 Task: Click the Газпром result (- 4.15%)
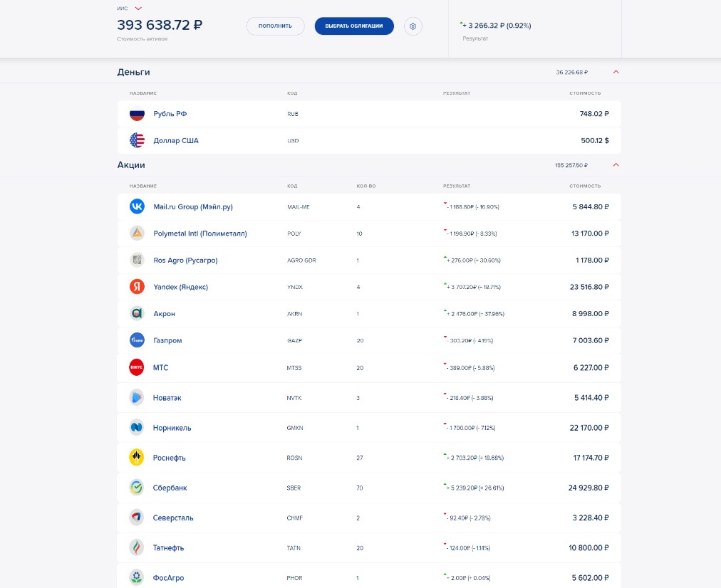(469, 340)
